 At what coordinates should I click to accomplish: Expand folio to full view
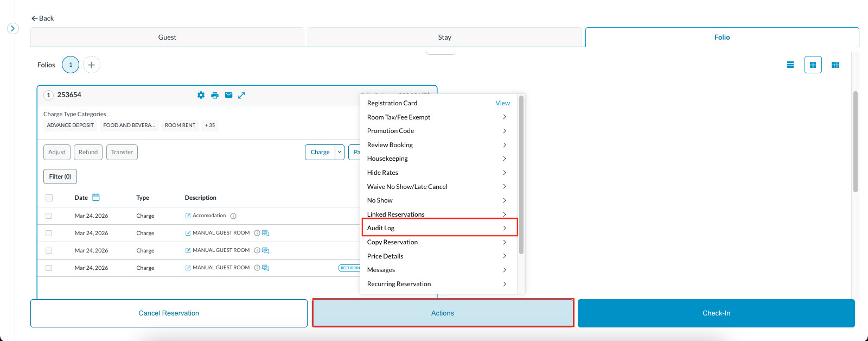(x=242, y=95)
